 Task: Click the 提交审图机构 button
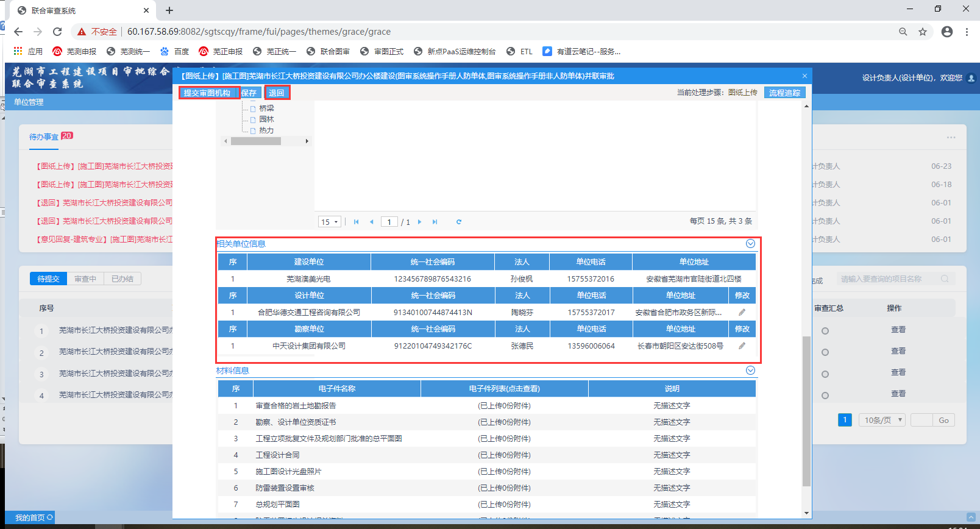point(207,93)
